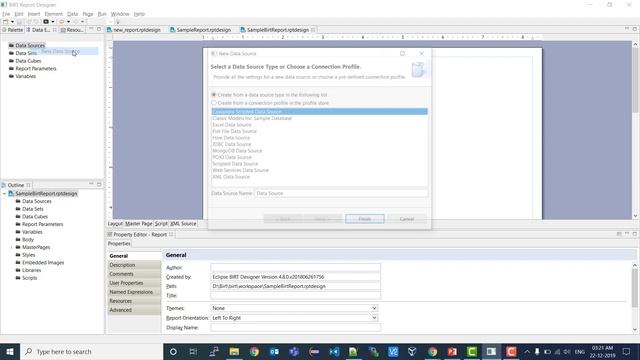Select Scripts in the Outline tree
The height and width of the screenshot is (360, 640).
[x=26, y=278]
